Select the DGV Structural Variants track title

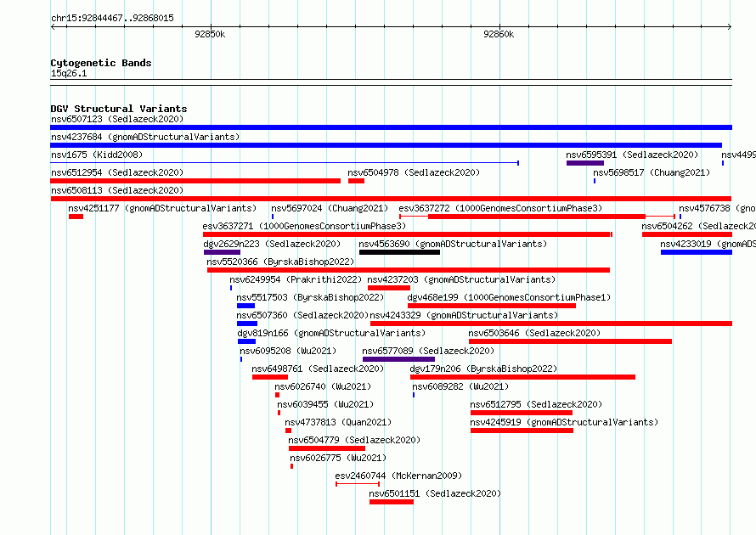click(x=119, y=109)
